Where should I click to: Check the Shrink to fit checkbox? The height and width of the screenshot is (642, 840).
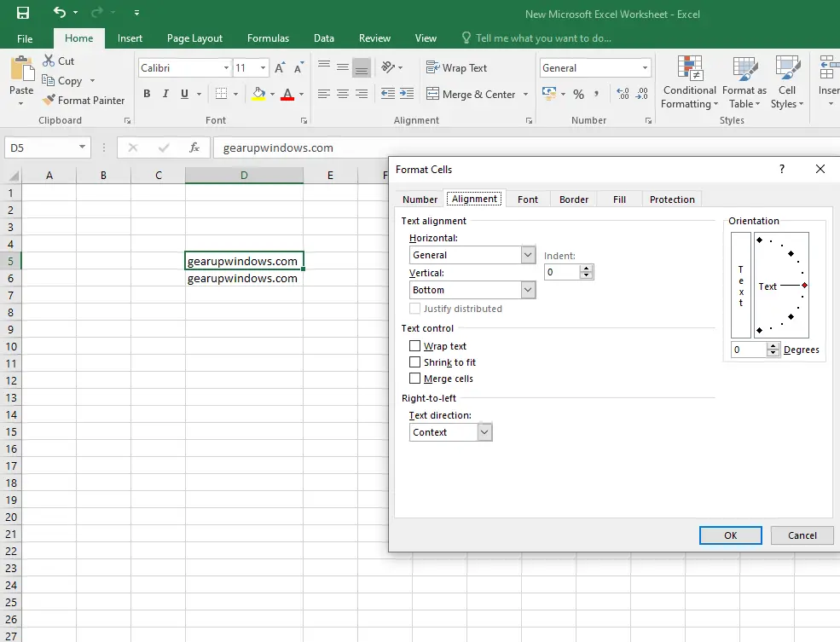point(414,362)
